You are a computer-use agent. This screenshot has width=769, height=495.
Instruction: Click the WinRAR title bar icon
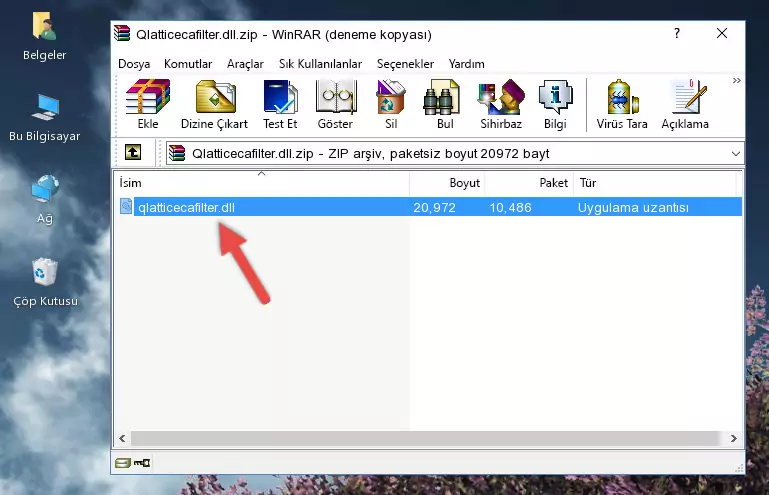122,33
